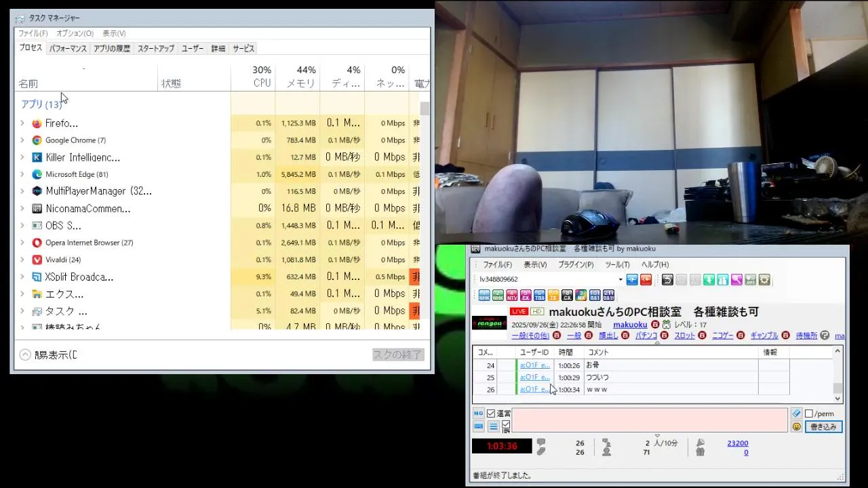Screen dimensions: 868x488
Task: Enable the /perm checkbox
Action: click(809, 413)
